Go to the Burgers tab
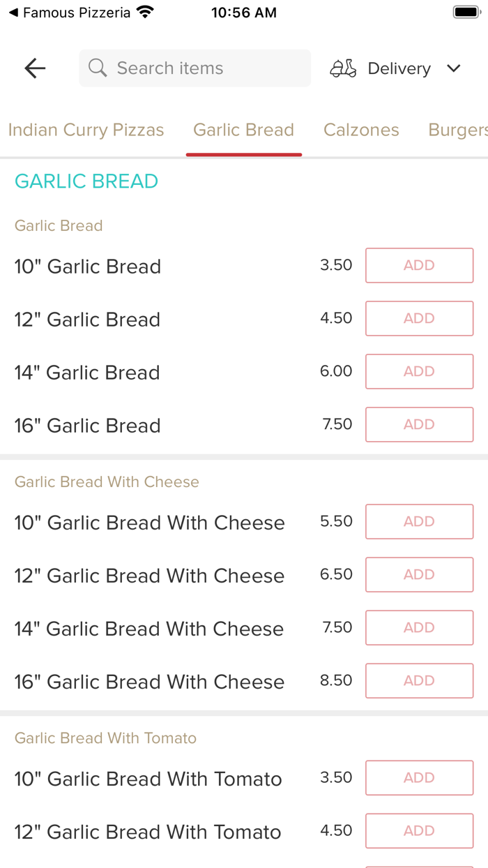The height and width of the screenshot is (868, 488). tap(457, 130)
